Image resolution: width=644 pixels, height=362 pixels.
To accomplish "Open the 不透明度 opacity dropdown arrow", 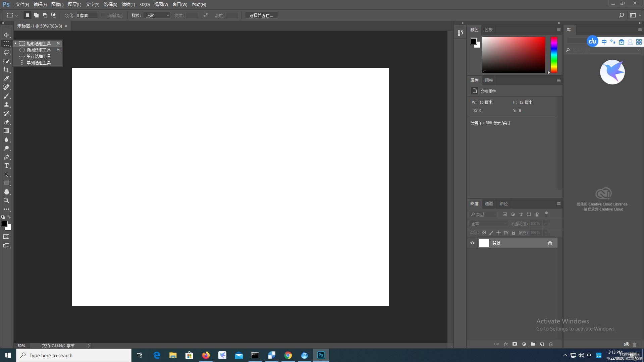I will click(x=545, y=224).
